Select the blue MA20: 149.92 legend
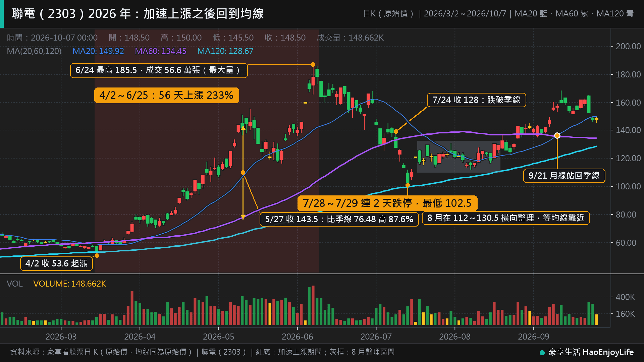Screen dimensions: 644x362 [98, 51]
